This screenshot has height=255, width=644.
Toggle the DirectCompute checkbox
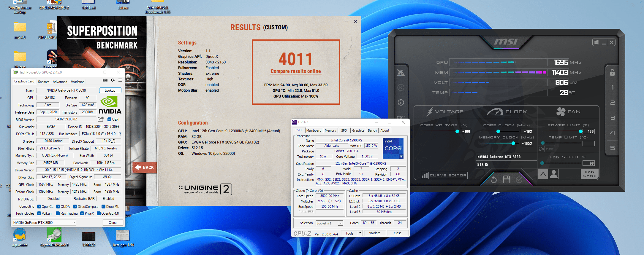click(x=75, y=207)
